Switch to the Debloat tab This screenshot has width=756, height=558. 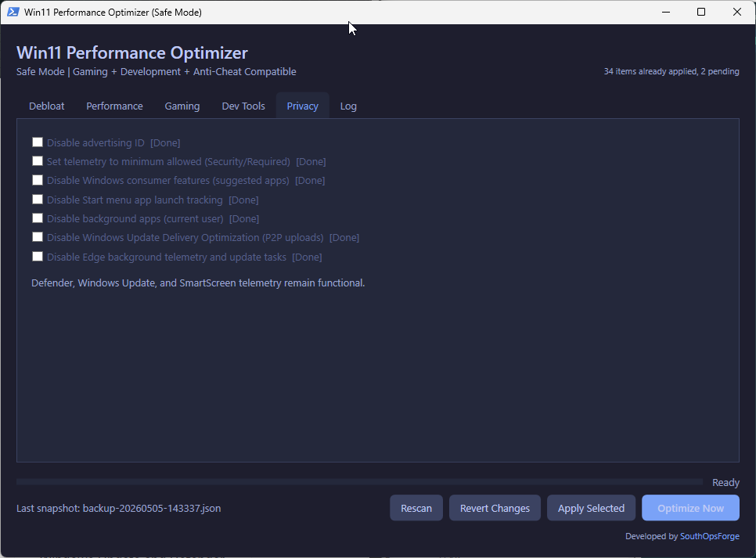point(47,106)
